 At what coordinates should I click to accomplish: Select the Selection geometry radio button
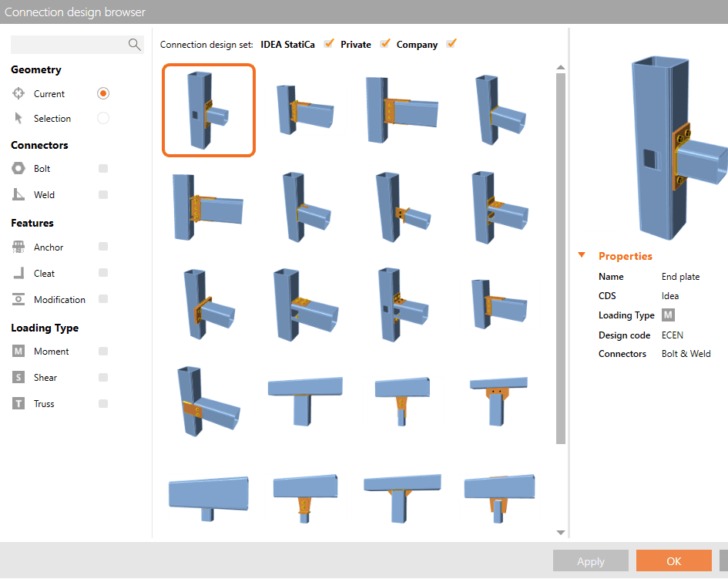(103, 118)
